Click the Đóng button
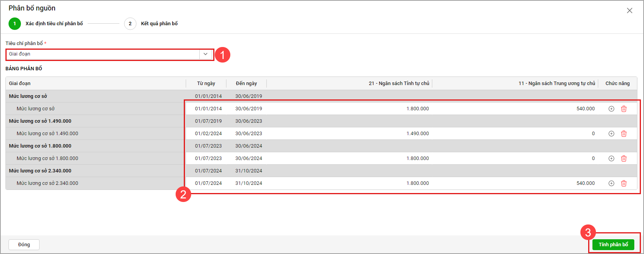This screenshot has width=644, height=254. click(x=24, y=245)
